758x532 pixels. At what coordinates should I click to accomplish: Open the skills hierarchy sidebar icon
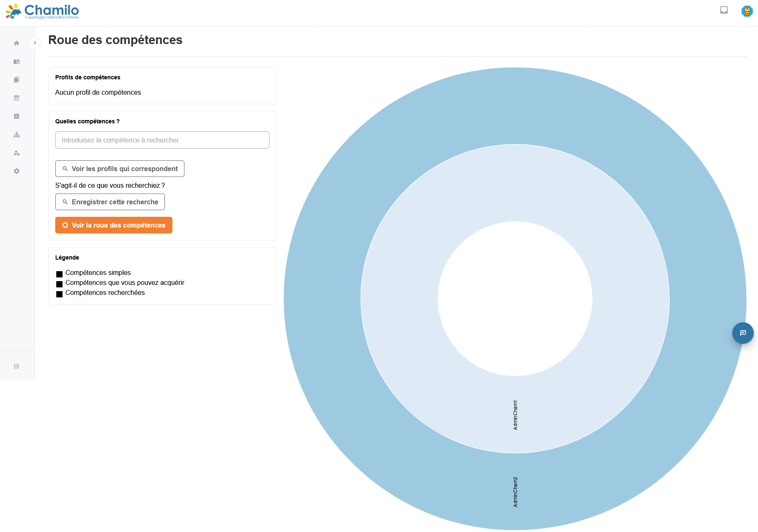point(17,135)
